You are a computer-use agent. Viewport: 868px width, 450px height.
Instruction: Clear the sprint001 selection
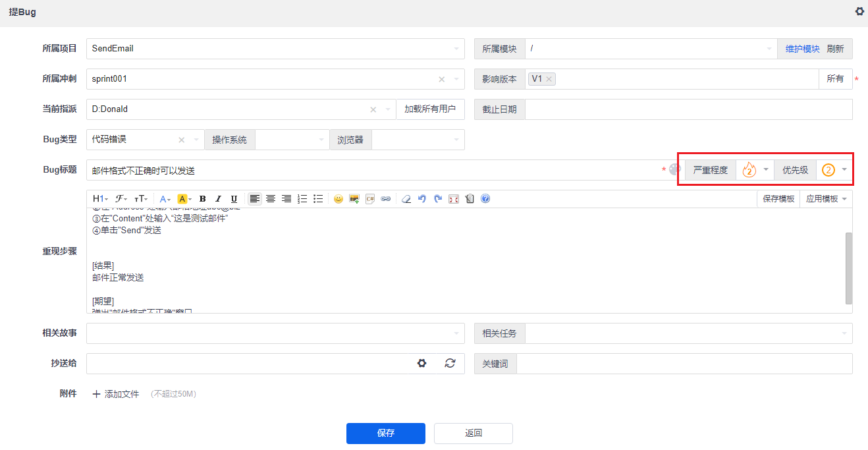pyautogui.click(x=442, y=79)
